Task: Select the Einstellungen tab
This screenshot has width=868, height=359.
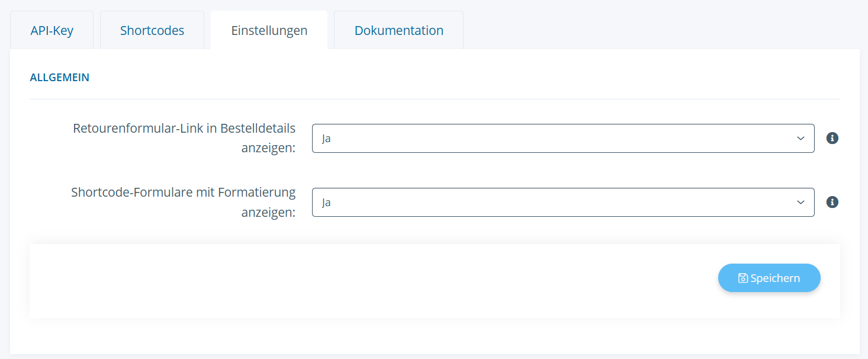Action: [x=269, y=30]
